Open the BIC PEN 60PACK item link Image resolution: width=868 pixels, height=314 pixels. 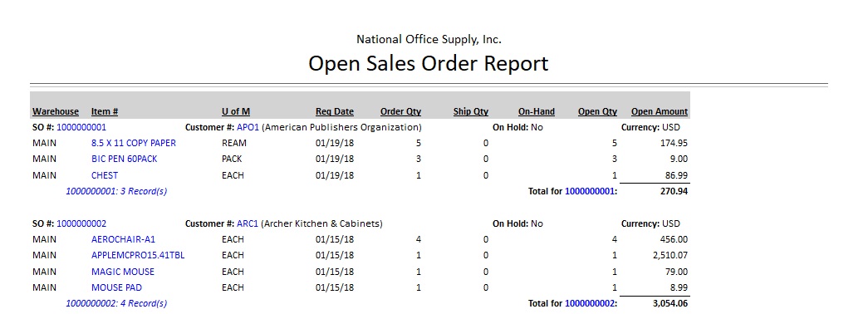[x=124, y=159]
